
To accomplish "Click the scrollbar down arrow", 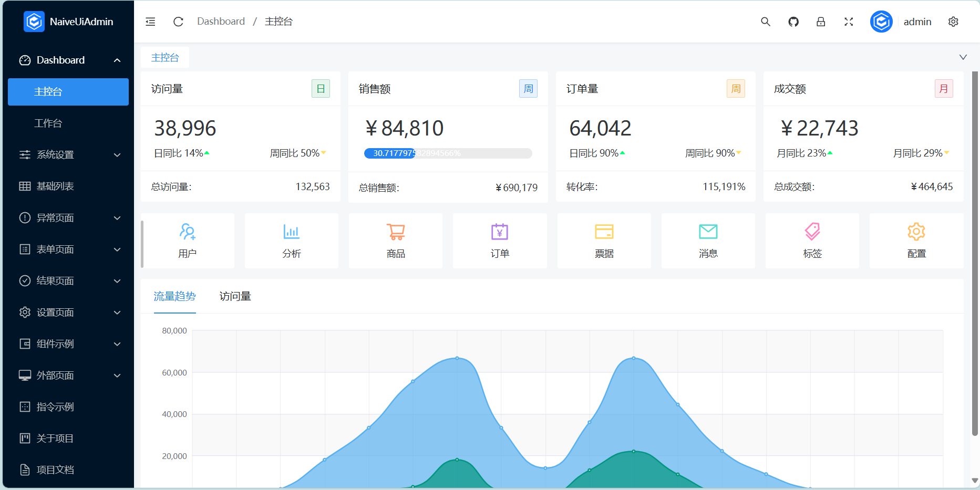I will (975, 481).
